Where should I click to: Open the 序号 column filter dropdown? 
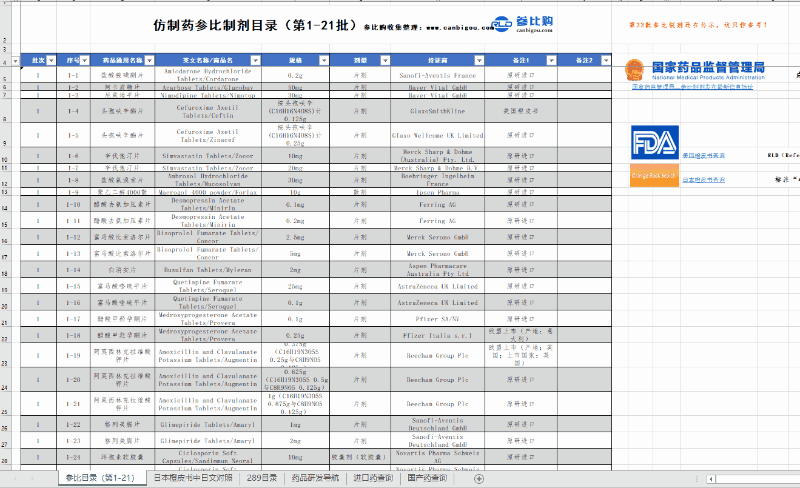(85, 60)
